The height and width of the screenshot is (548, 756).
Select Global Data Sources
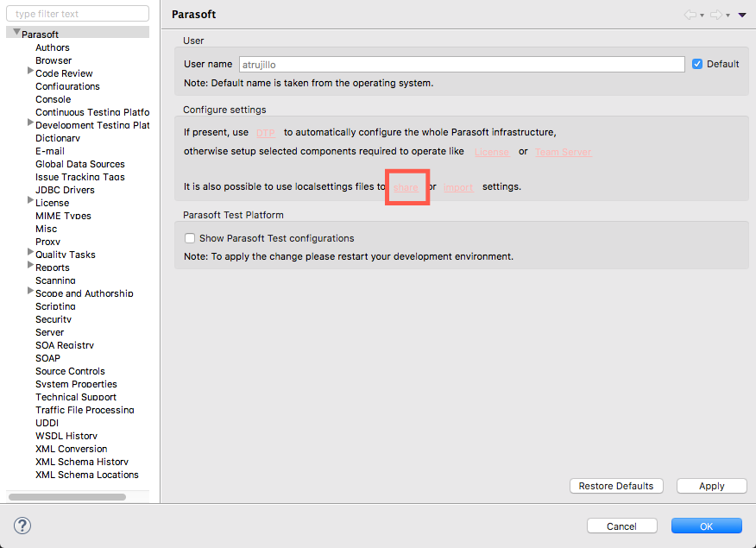80,164
